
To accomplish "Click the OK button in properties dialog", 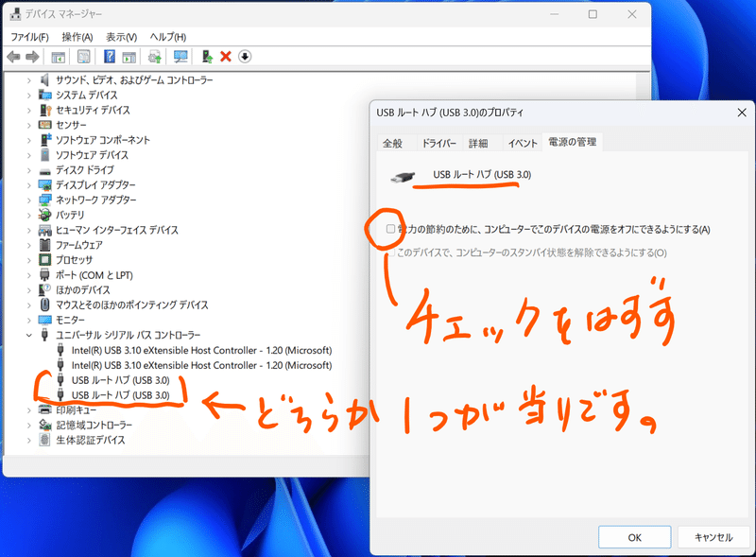I will coord(634,537).
